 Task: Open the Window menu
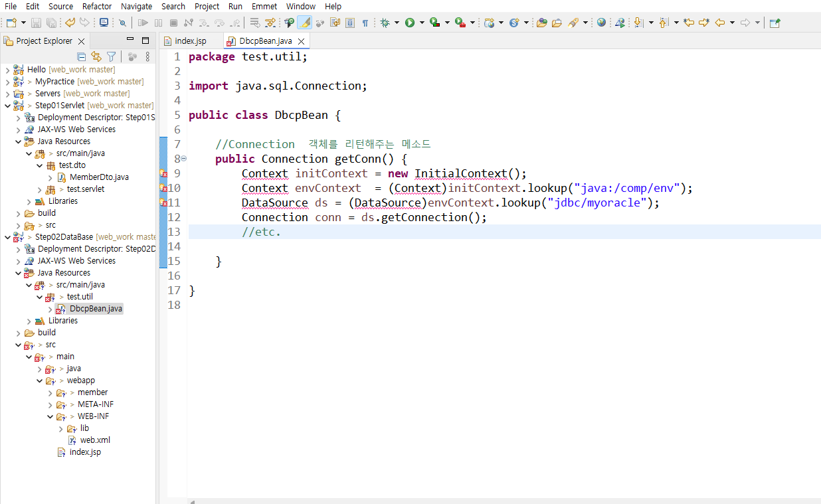301,6
